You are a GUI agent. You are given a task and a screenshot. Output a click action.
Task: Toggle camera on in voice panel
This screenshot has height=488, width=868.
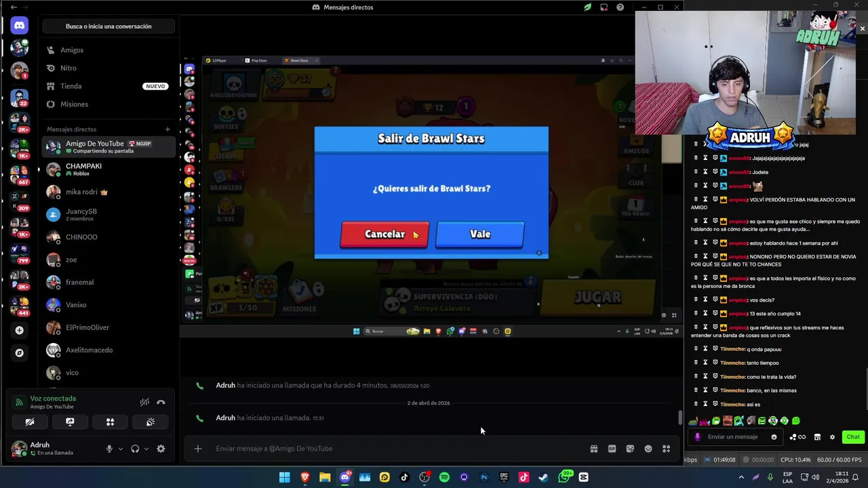click(30, 422)
